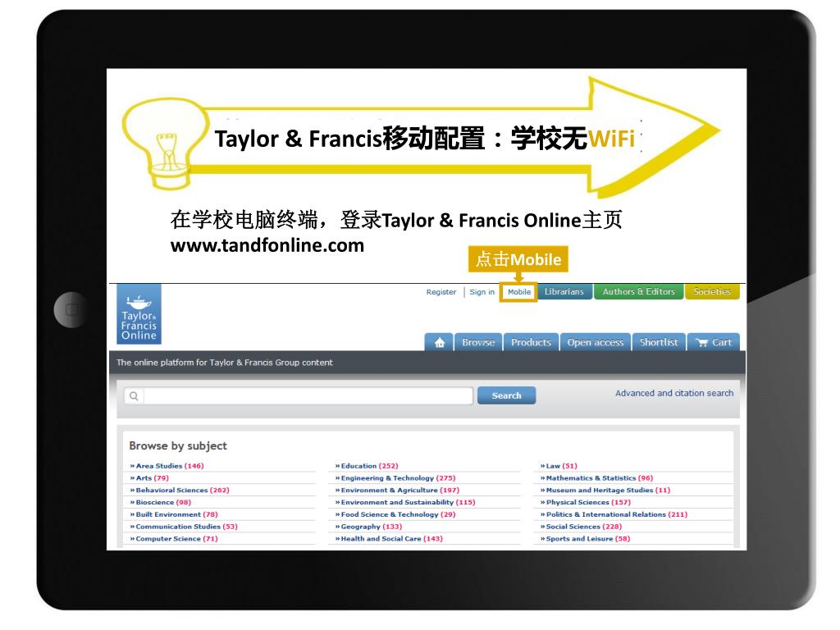Go to the Open access tab
840x630 pixels.
click(x=596, y=342)
